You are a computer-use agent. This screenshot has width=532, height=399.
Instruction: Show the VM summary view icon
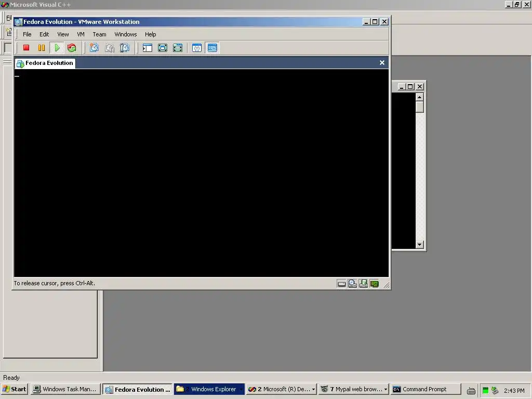tap(197, 48)
